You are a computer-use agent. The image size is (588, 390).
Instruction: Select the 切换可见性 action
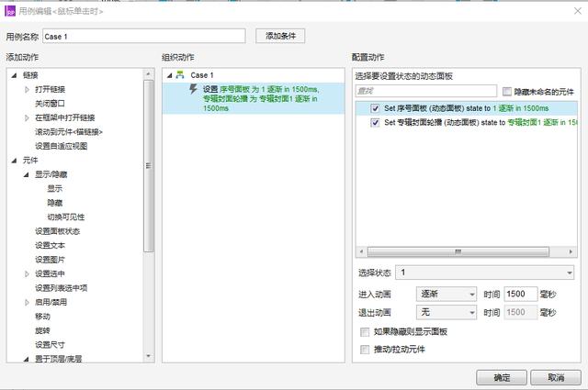pos(66,217)
